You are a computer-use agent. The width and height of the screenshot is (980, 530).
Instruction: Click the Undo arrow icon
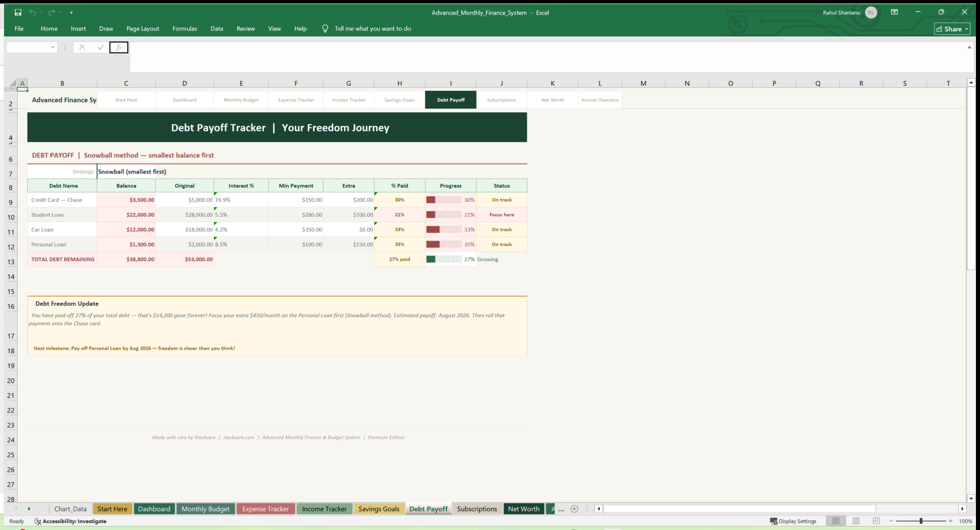point(32,12)
